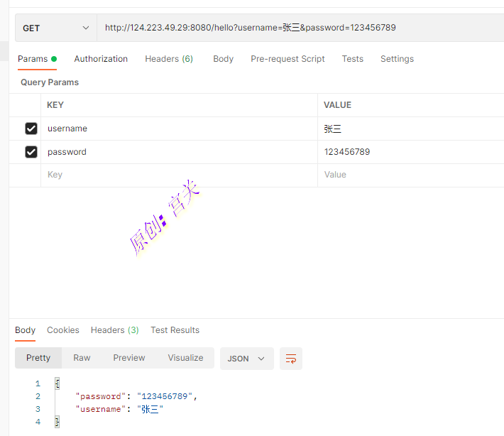View the response Headers (3) tab

[114, 330]
